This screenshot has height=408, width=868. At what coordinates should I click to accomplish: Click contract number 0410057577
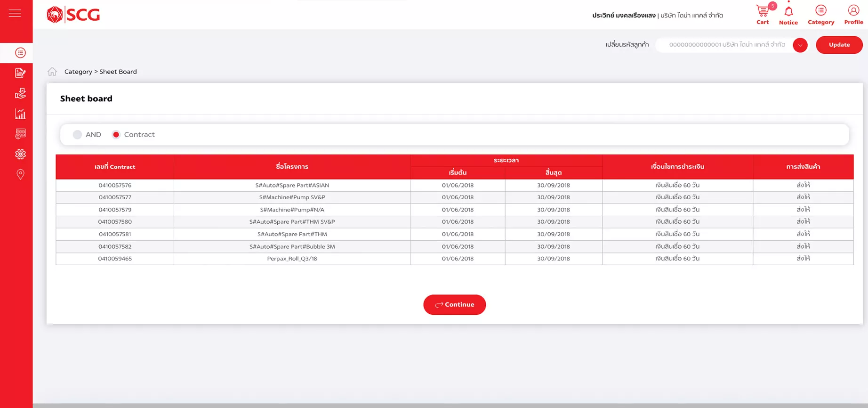(x=115, y=197)
